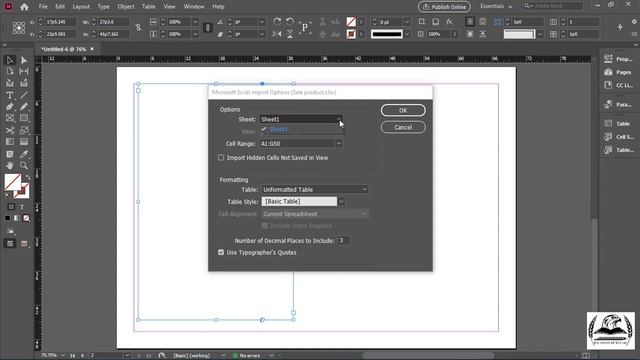Select the Eyedropper tool

[24, 154]
